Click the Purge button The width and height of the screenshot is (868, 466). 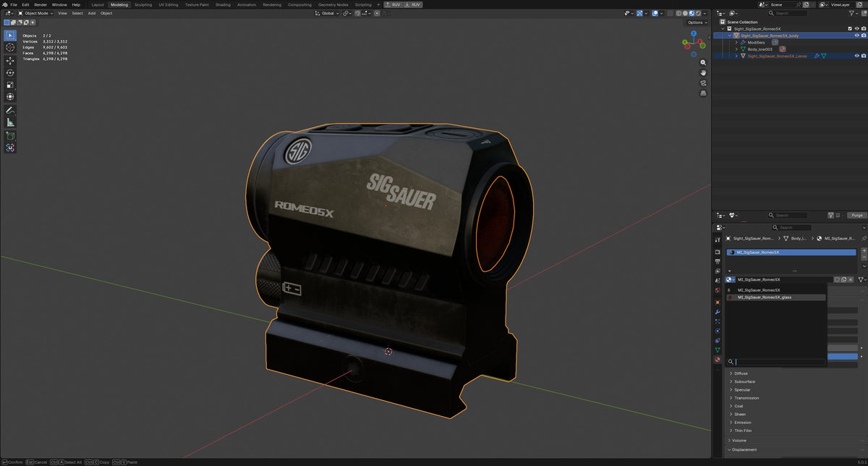[857, 215]
